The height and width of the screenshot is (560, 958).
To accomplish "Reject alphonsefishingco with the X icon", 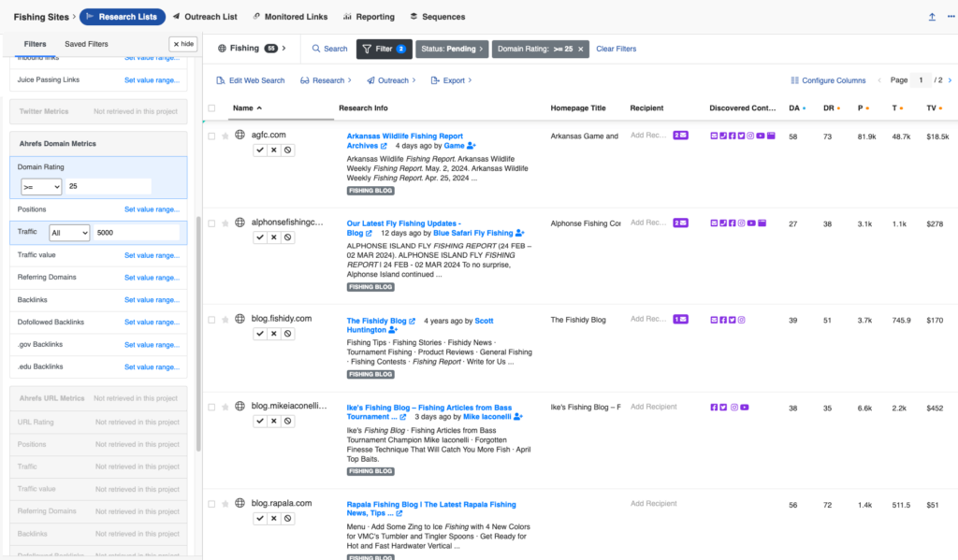I will (274, 237).
